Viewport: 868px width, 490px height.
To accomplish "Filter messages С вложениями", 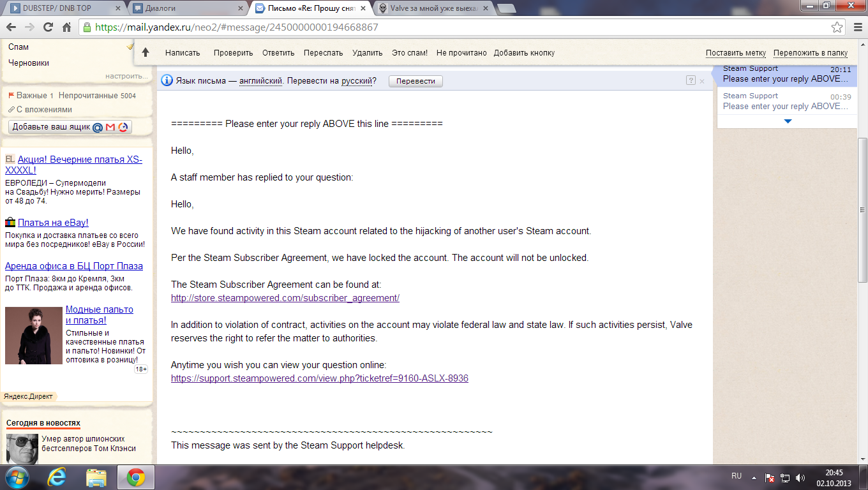I will pos(40,109).
